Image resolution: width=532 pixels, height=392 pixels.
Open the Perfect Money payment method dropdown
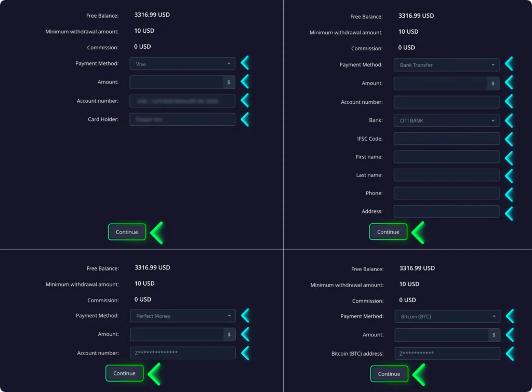pyautogui.click(x=182, y=316)
